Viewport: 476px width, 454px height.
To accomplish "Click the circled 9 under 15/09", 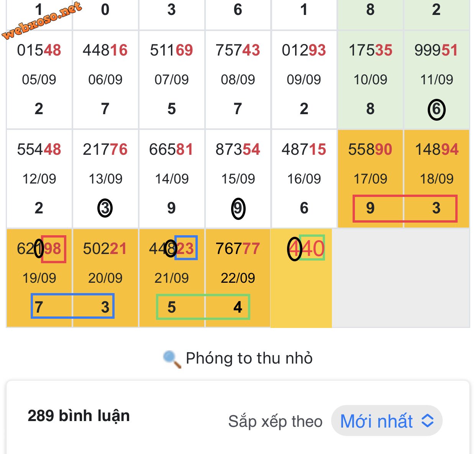I will (x=238, y=208).
